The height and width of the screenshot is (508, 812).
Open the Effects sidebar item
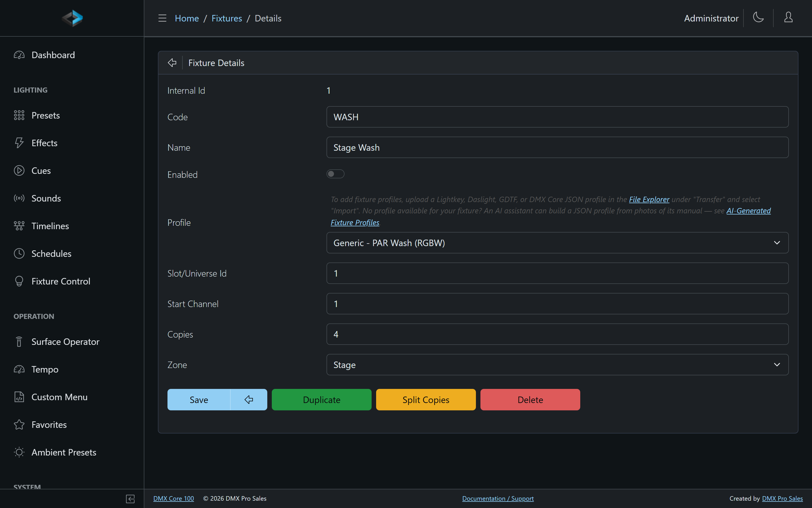click(x=72, y=143)
